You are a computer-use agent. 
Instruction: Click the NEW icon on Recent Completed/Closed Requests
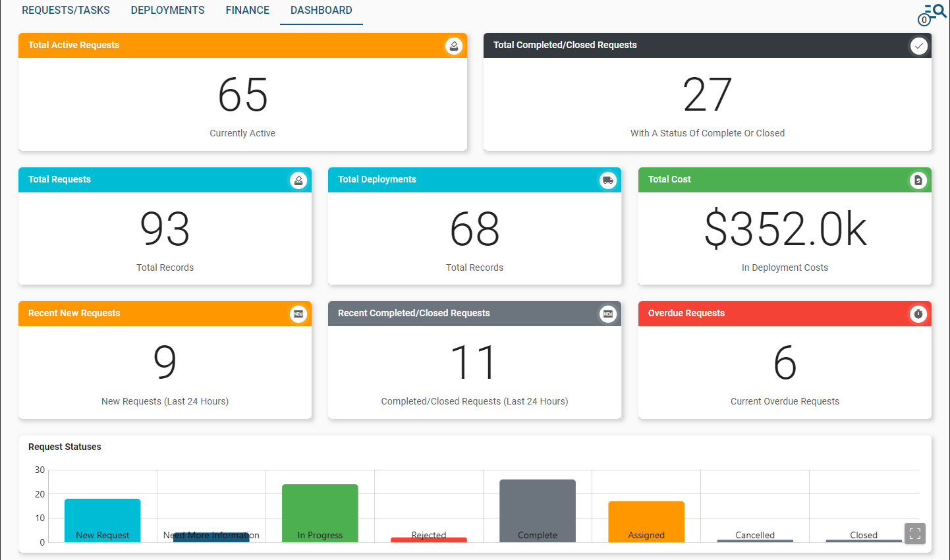(608, 314)
